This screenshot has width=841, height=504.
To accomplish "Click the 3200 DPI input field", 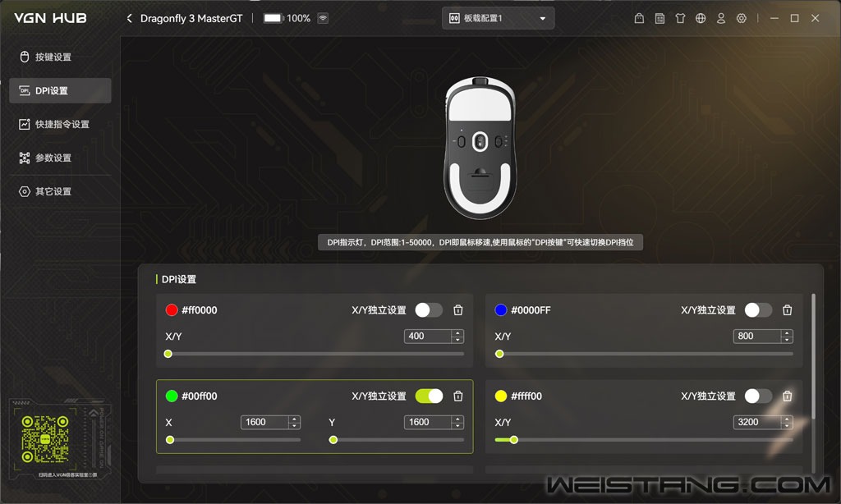I will tap(757, 422).
